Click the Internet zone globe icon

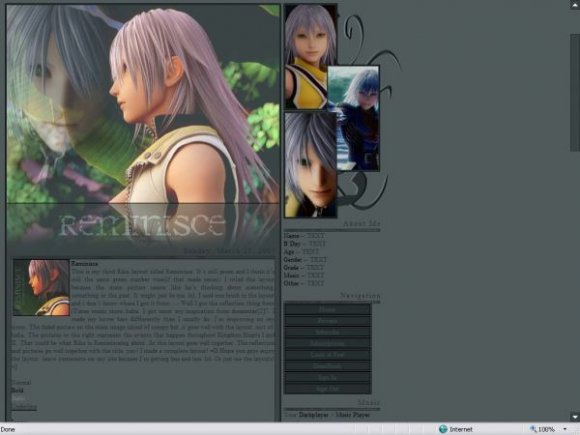pyautogui.click(x=443, y=429)
